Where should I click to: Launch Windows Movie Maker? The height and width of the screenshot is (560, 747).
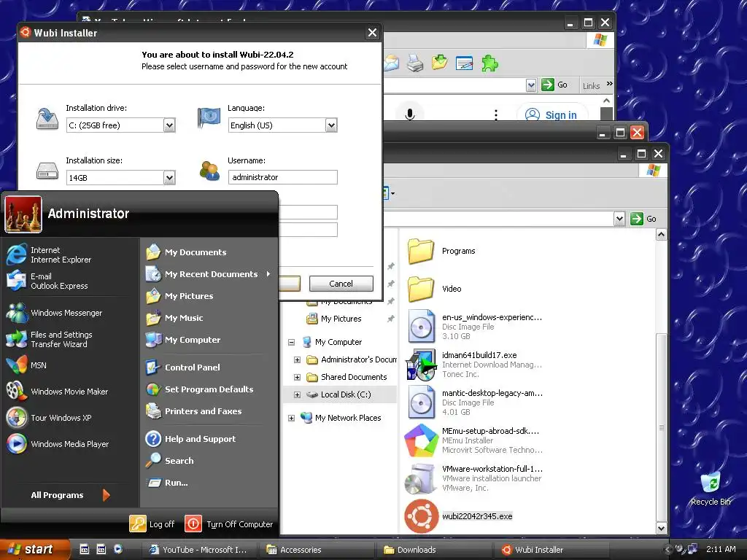click(57, 392)
